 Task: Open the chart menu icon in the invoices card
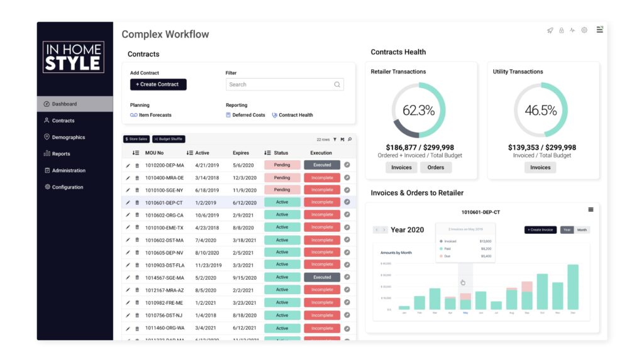(x=591, y=210)
